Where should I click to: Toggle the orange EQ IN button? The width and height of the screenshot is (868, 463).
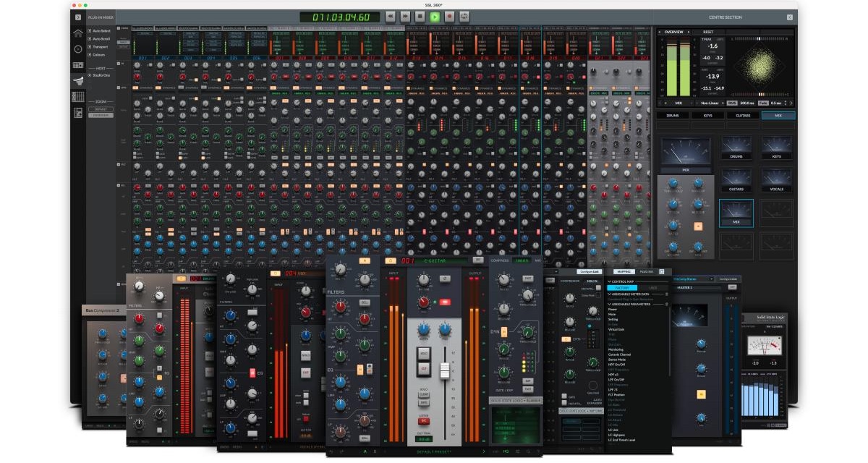point(362,368)
